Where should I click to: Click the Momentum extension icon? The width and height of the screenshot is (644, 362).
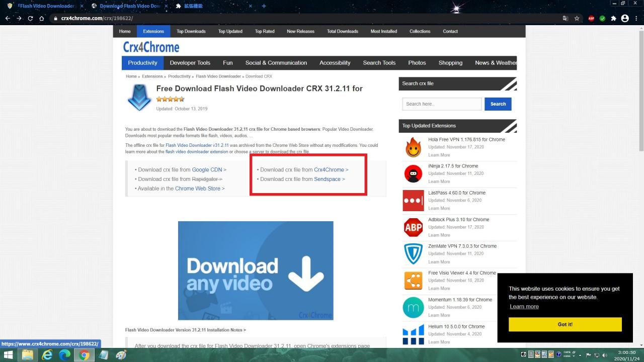(414, 307)
